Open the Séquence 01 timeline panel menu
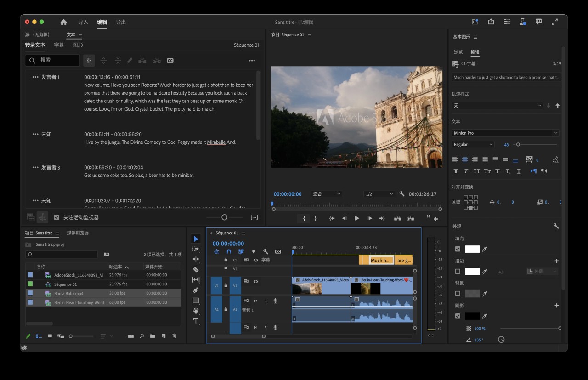Image resolution: width=588 pixels, height=380 pixels. point(243,233)
